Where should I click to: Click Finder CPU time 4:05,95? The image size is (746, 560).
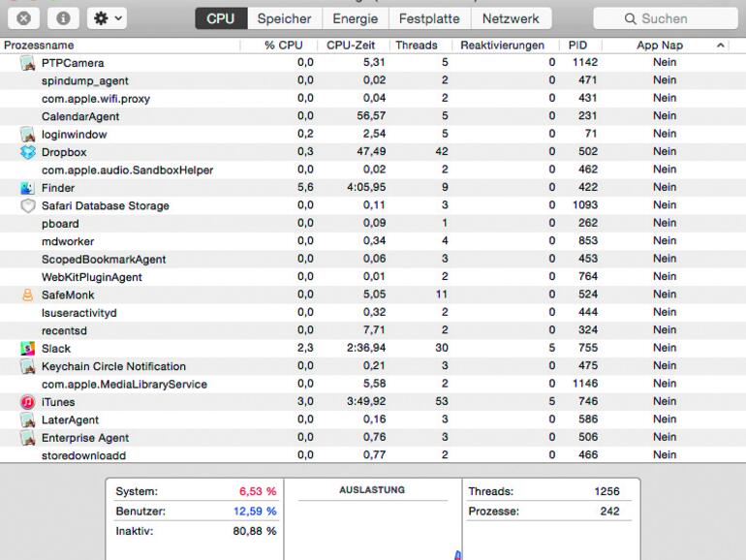(x=366, y=187)
